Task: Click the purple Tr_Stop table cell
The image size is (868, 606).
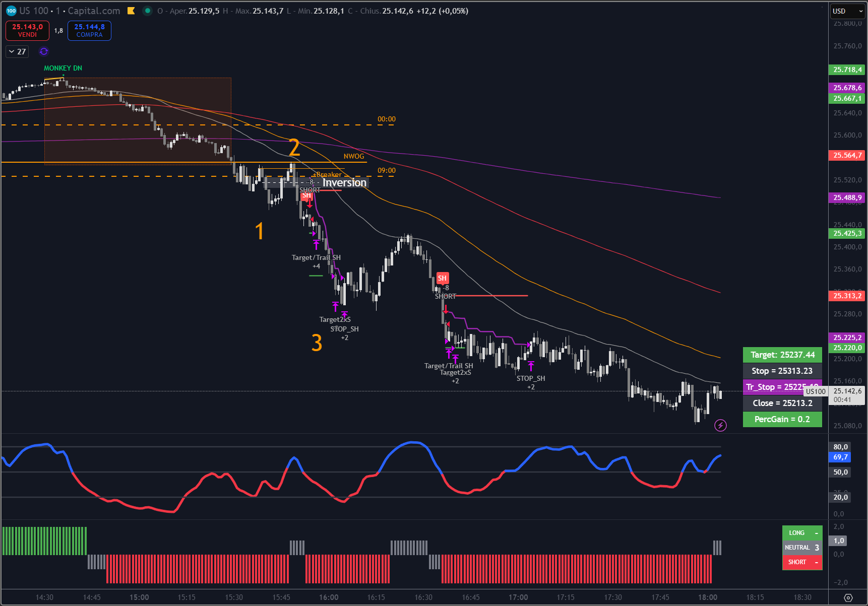Action: tap(774, 387)
